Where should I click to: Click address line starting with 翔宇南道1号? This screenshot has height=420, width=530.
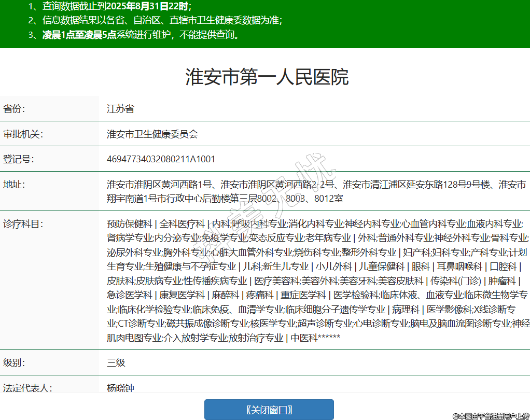[x=225, y=198]
